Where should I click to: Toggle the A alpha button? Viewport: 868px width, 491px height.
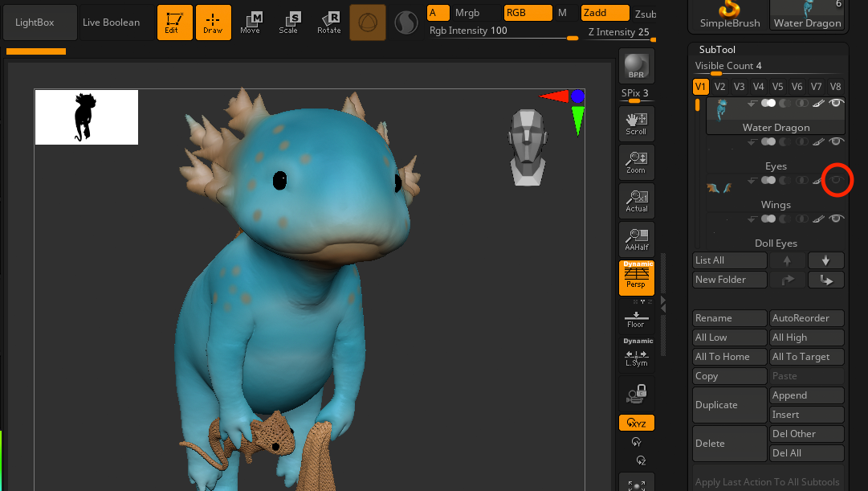(x=438, y=13)
